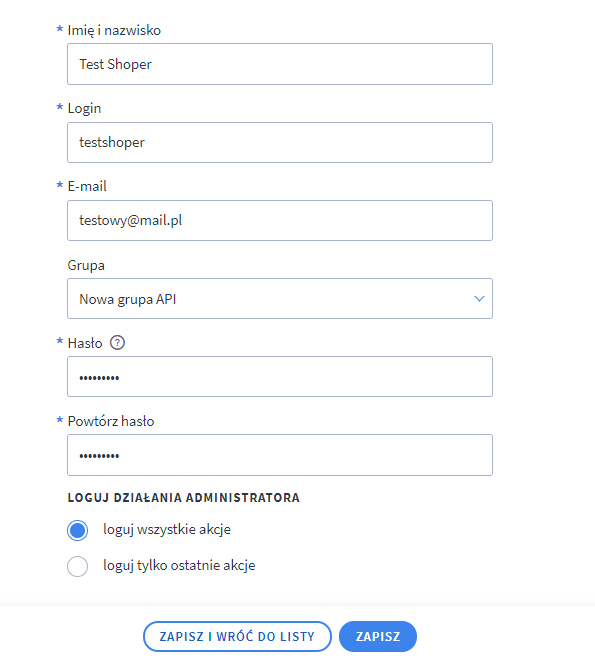Click the Hasło help question mark icon
595x660 pixels.
click(x=117, y=343)
